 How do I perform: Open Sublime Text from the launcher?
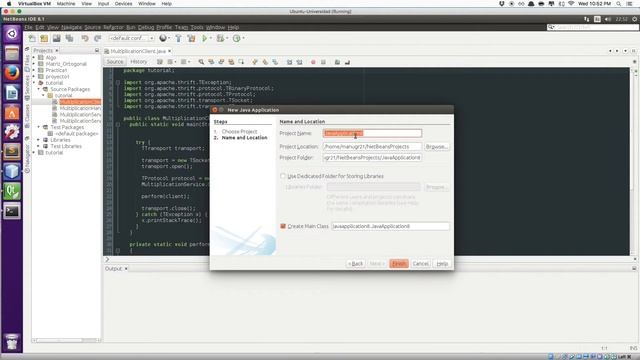12,151
